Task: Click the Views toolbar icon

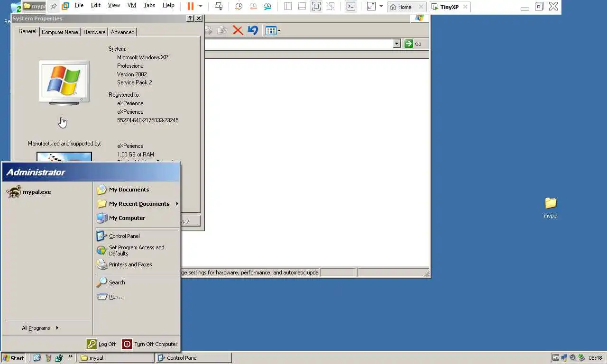Action: (270, 31)
